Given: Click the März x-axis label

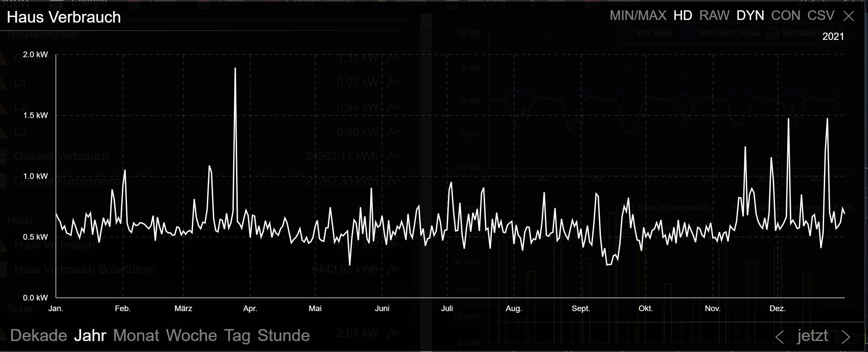Looking at the screenshot, I should (x=183, y=308).
